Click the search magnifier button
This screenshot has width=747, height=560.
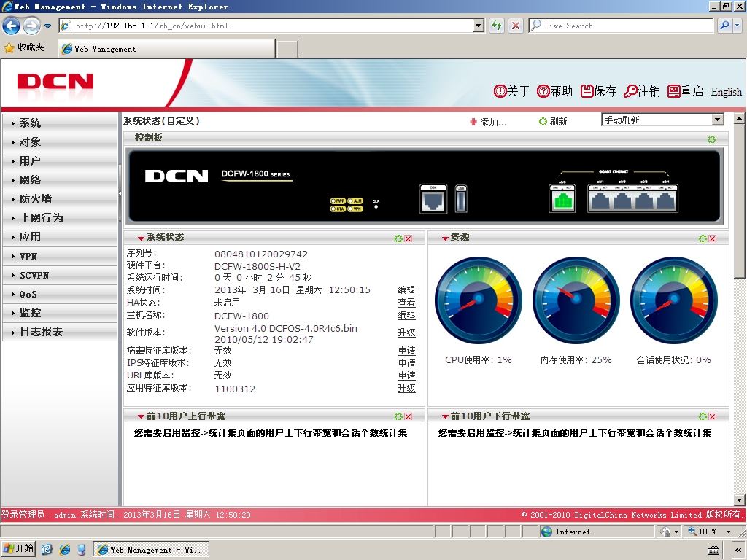pyautogui.click(x=724, y=26)
